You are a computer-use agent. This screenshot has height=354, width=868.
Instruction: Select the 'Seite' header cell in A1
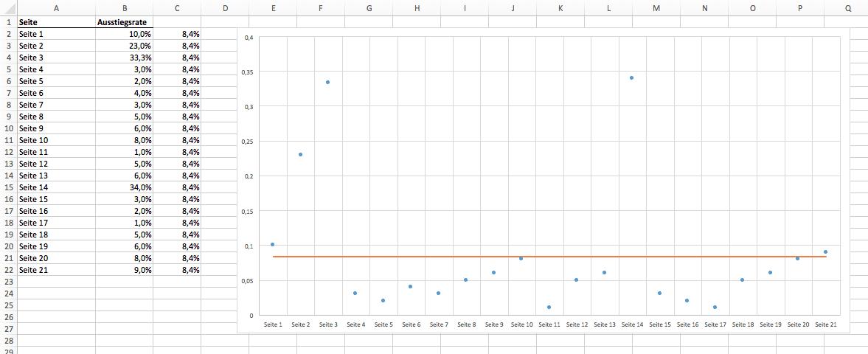tap(56, 22)
